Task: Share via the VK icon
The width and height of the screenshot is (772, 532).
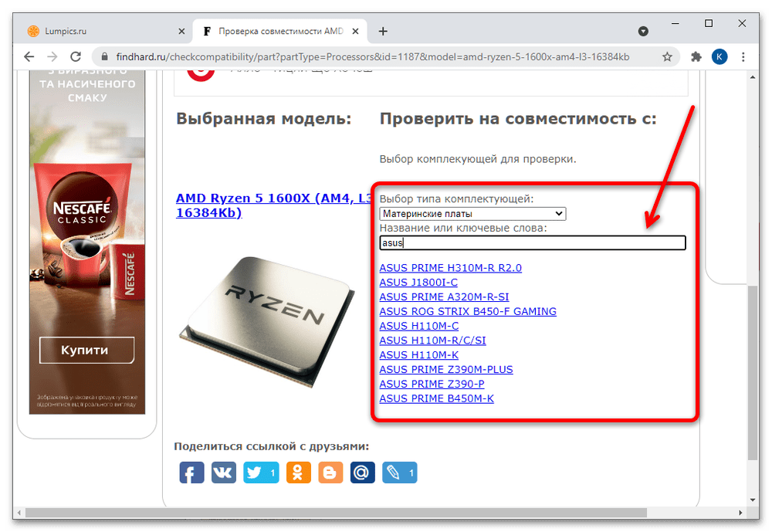Action: [x=224, y=473]
